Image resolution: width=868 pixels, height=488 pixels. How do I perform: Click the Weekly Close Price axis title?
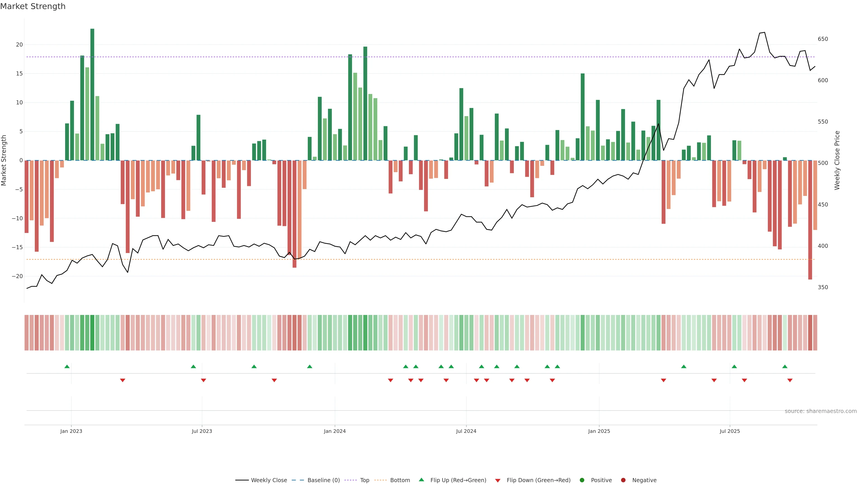[837, 160]
